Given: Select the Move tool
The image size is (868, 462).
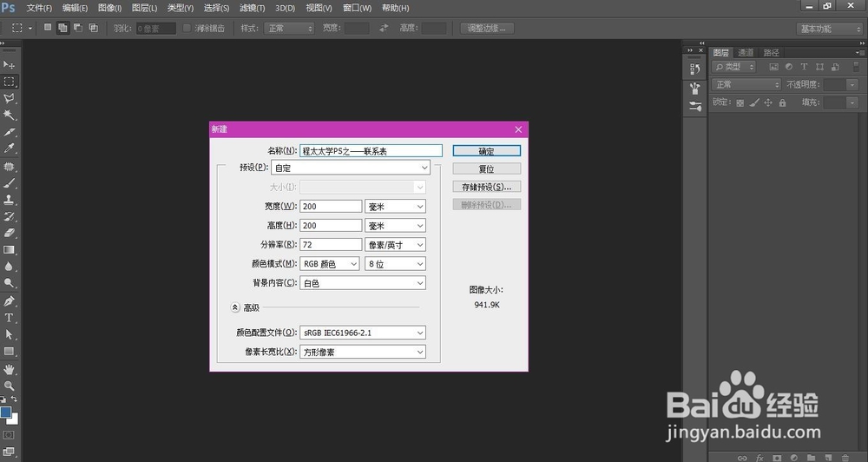Looking at the screenshot, I should click(x=9, y=65).
